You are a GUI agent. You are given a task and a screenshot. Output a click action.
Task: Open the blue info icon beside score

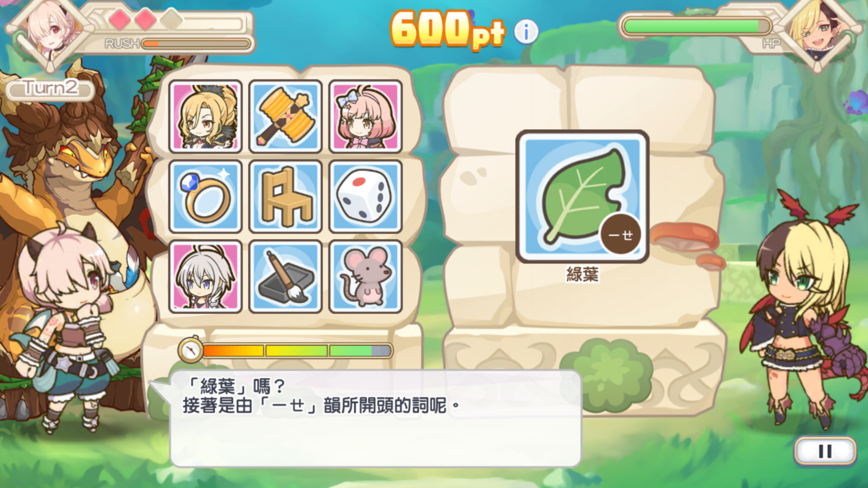526,32
